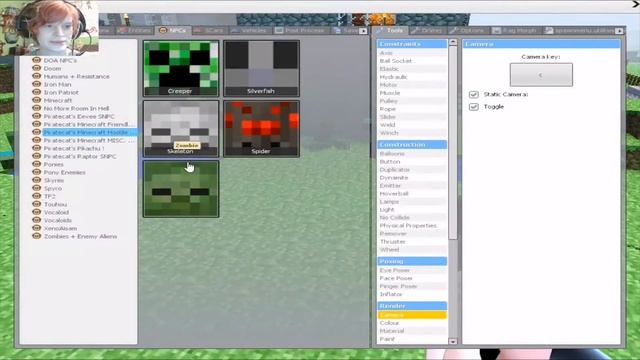Click the icon beside Ponies category
This screenshot has width=640, height=360.
(x=37, y=164)
